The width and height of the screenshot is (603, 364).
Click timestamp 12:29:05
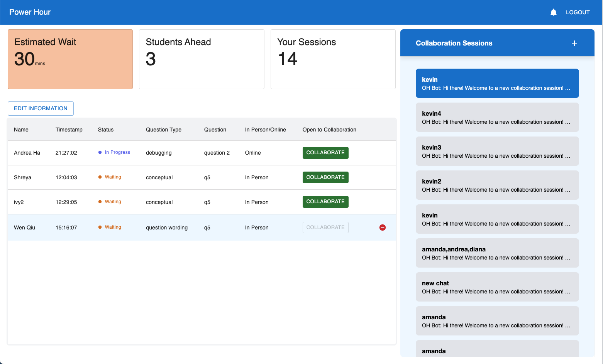coord(66,202)
